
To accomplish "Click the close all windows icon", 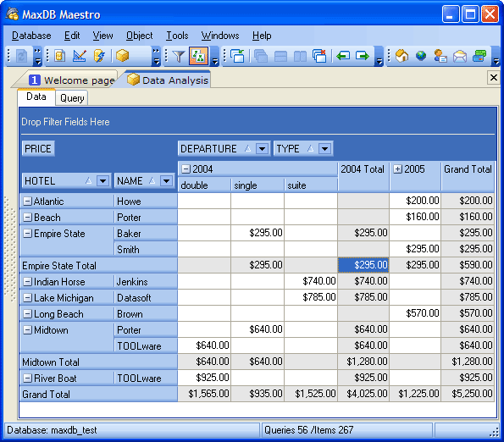I will coord(320,56).
